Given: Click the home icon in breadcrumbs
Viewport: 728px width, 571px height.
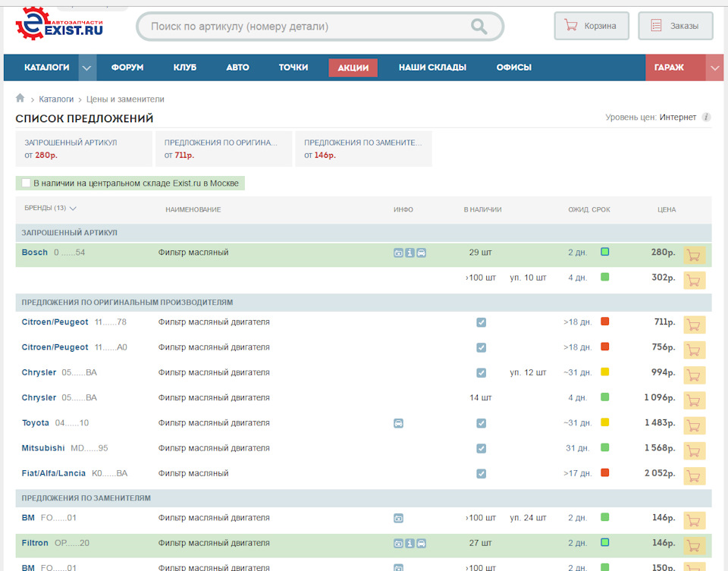Looking at the screenshot, I should click(20, 99).
